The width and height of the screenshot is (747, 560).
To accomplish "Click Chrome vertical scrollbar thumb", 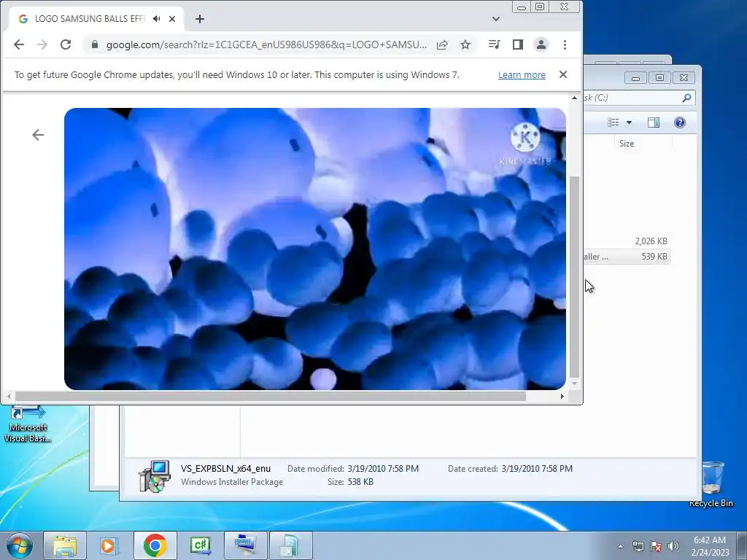I will point(575,276).
